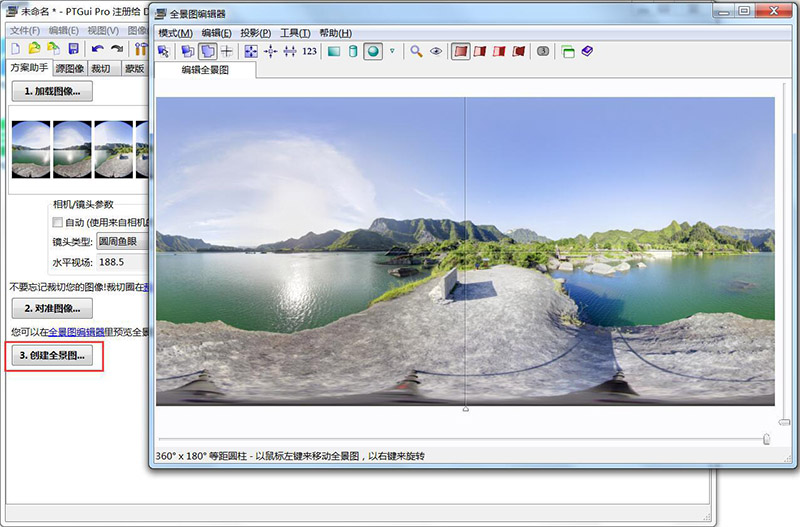This screenshot has height=527, width=800.
Task: Click the blue undo arrow icon
Action: (97, 49)
